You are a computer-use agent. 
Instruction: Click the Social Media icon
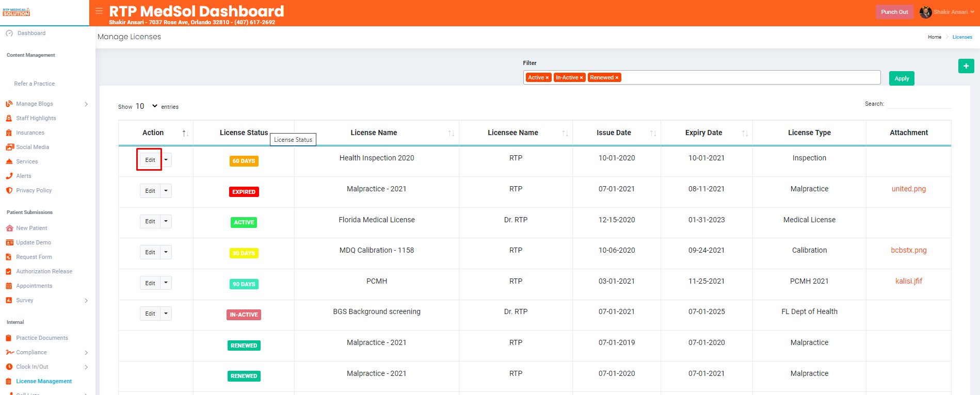pyautogui.click(x=10, y=147)
